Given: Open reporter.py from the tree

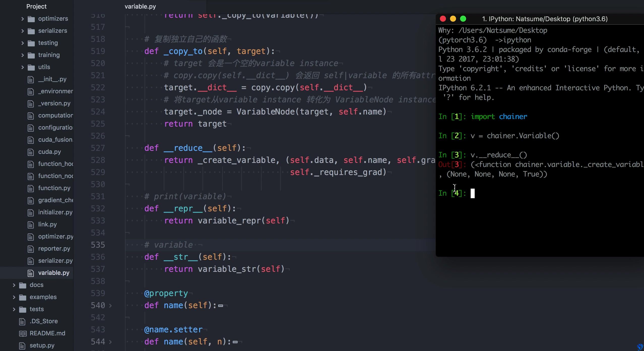Looking at the screenshot, I should coord(54,249).
